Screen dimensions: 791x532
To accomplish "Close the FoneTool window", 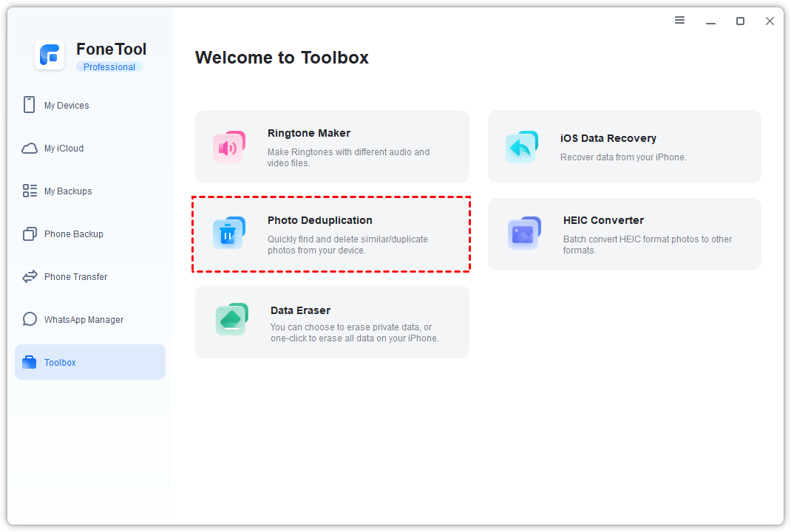I will (770, 21).
